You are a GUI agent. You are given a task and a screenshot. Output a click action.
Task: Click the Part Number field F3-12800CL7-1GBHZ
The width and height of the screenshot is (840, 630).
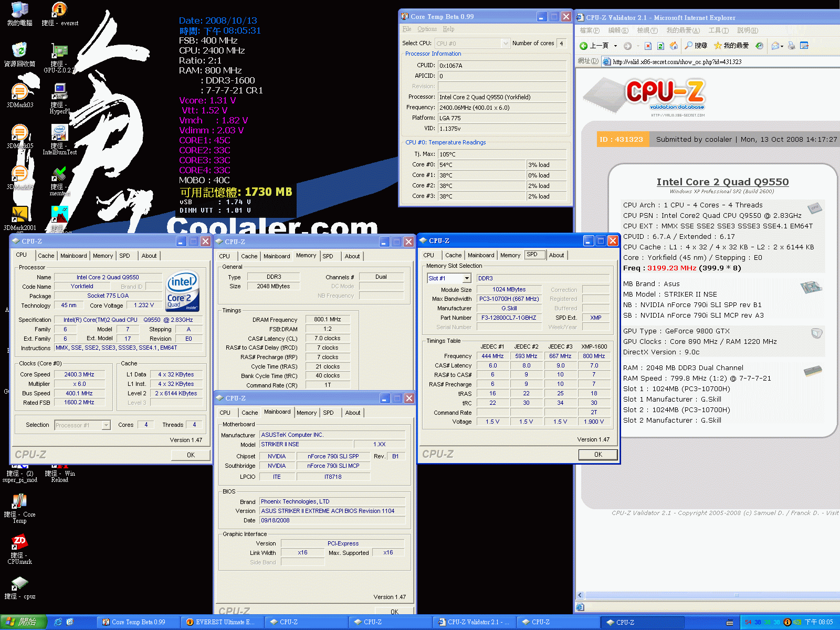click(x=509, y=318)
